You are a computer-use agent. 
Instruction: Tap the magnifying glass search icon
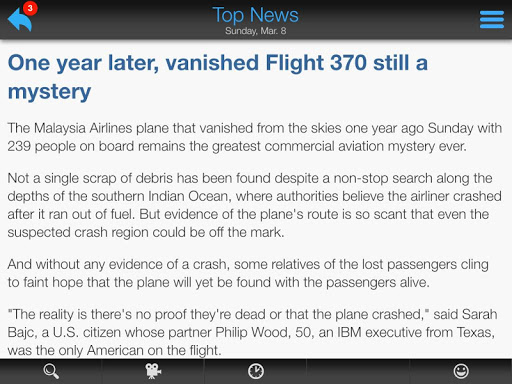point(51,371)
